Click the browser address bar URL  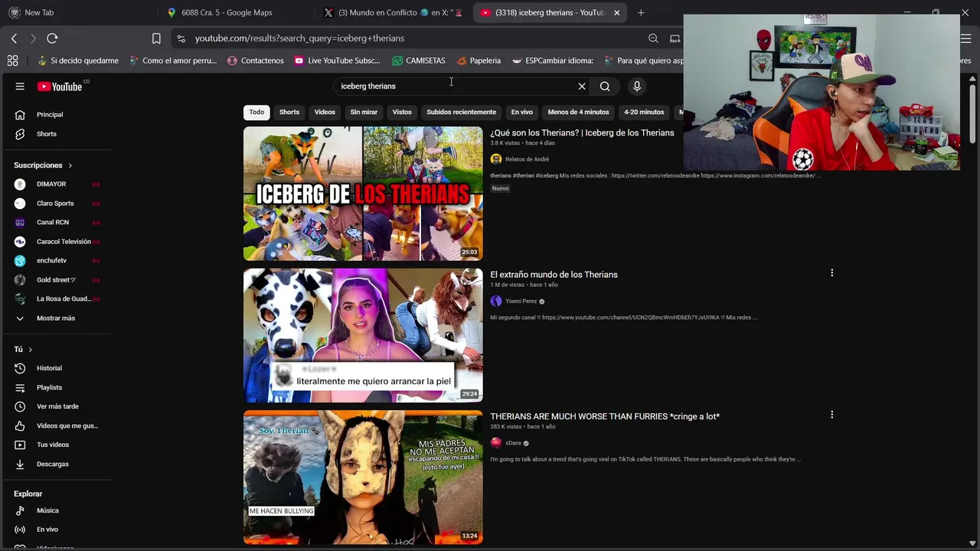299,38
